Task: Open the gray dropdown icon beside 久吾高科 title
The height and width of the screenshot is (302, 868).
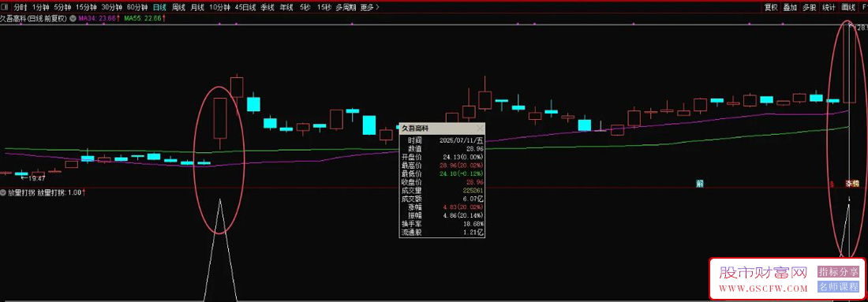Action: coord(73,18)
